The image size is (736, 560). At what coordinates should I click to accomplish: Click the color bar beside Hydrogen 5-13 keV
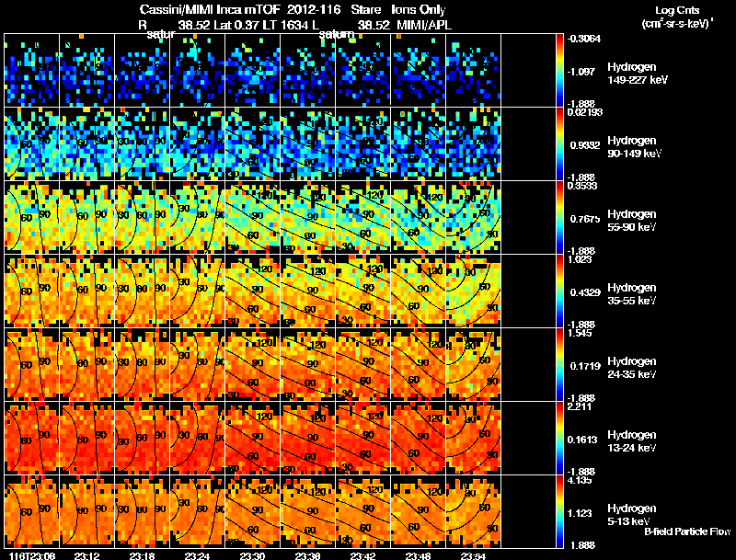559,511
